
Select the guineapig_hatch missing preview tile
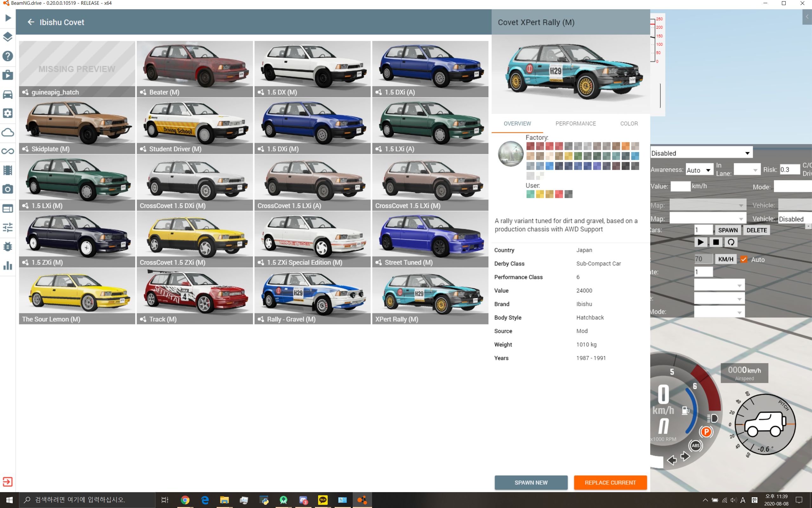click(x=77, y=69)
